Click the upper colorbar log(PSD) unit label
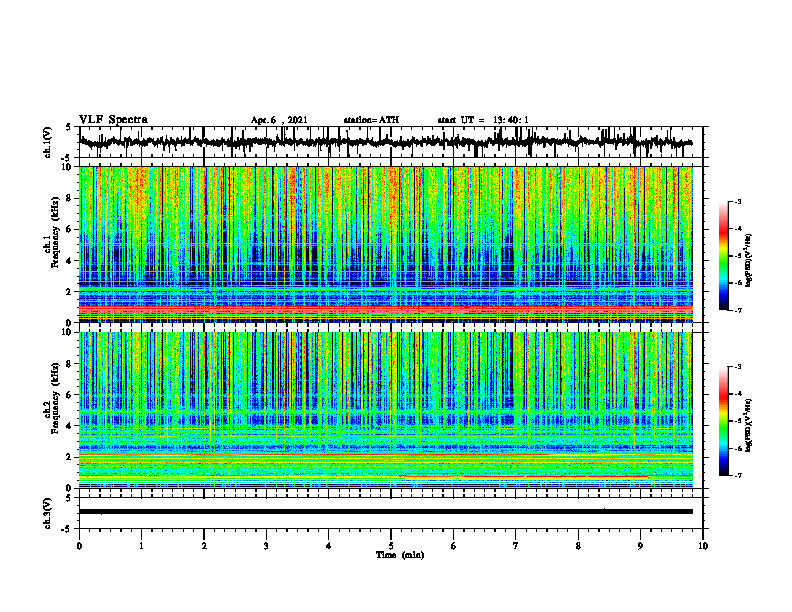 [749, 261]
